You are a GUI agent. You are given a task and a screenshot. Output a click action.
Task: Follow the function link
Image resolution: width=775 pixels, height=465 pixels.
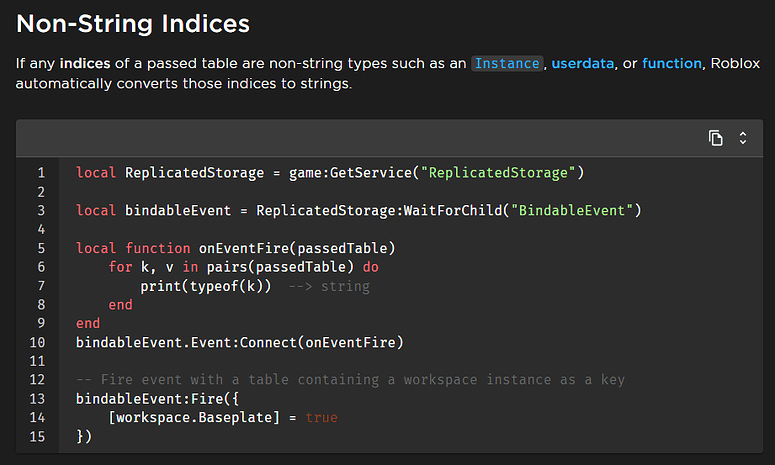(x=672, y=63)
